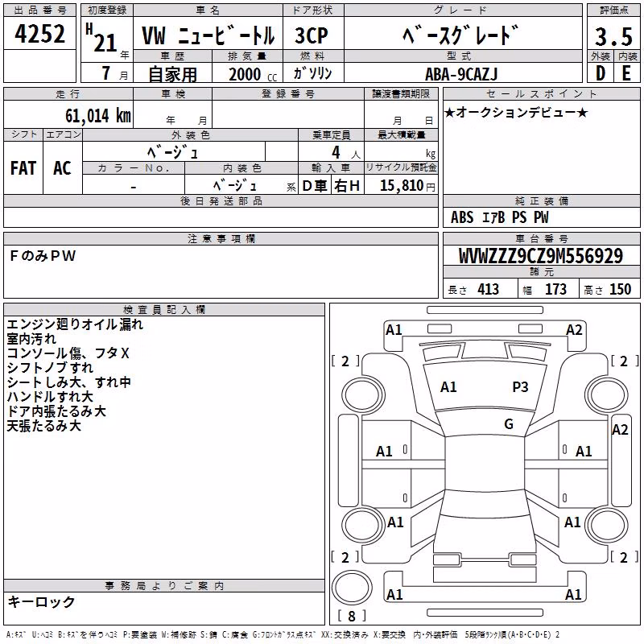Screen dimensions: 644x644
Task: Click the FAT shift type cell
Action: 23,168
